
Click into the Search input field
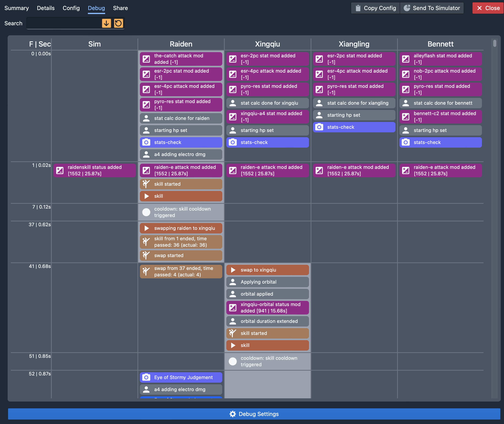pos(64,23)
